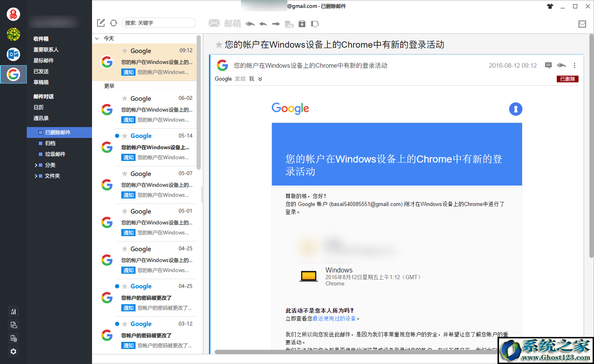Expand the 分类 folder tree
Viewport: 594px width, 364px height.
point(36,165)
